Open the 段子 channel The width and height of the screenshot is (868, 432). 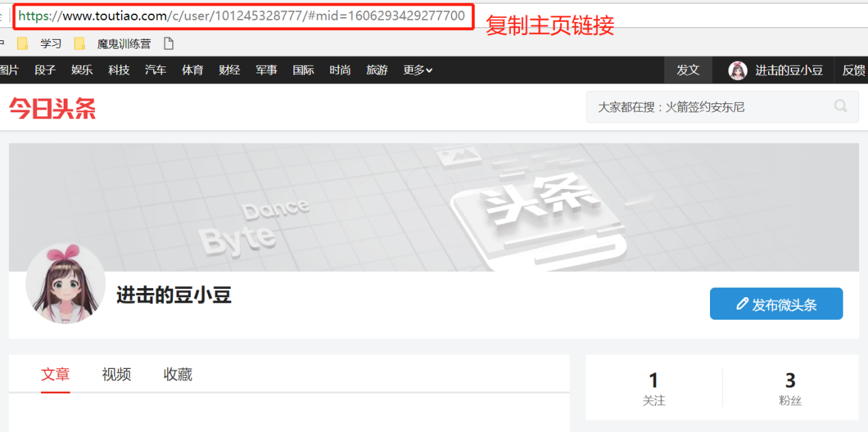click(x=45, y=70)
